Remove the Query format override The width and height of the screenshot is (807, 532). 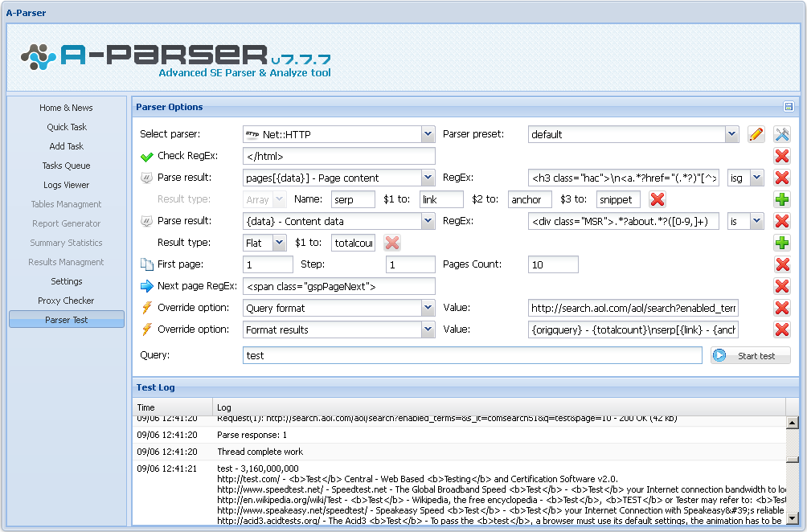click(x=782, y=308)
